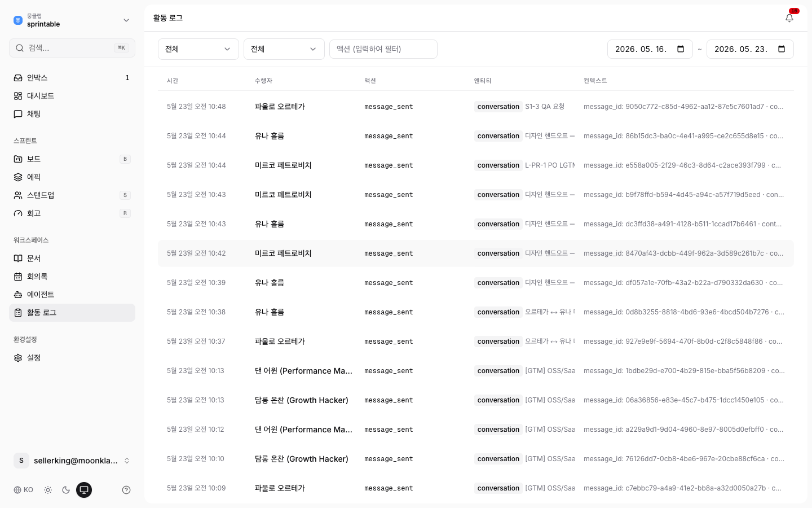Image resolution: width=812 pixels, height=508 pixels.
Task: Click 인박스 unread count badge 1
Action: click(127, 78)
